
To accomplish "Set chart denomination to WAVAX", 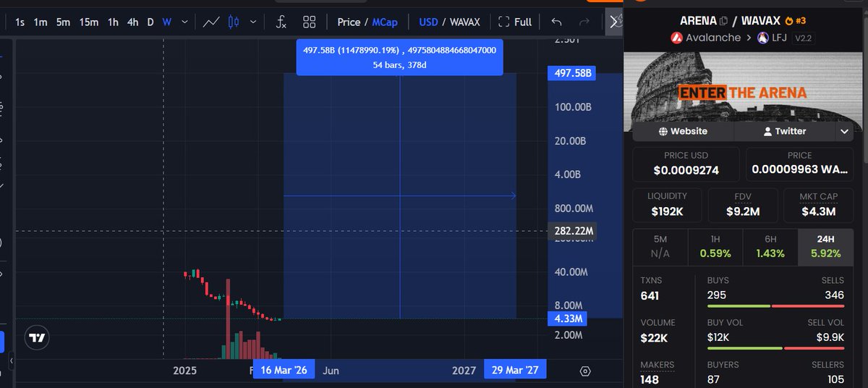I will (465, 22).
